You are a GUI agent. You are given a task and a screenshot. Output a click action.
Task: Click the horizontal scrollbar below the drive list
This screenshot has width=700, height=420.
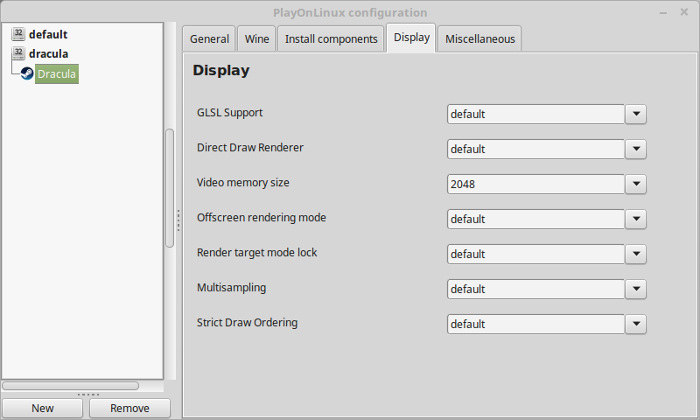click(x=71, y=385)
